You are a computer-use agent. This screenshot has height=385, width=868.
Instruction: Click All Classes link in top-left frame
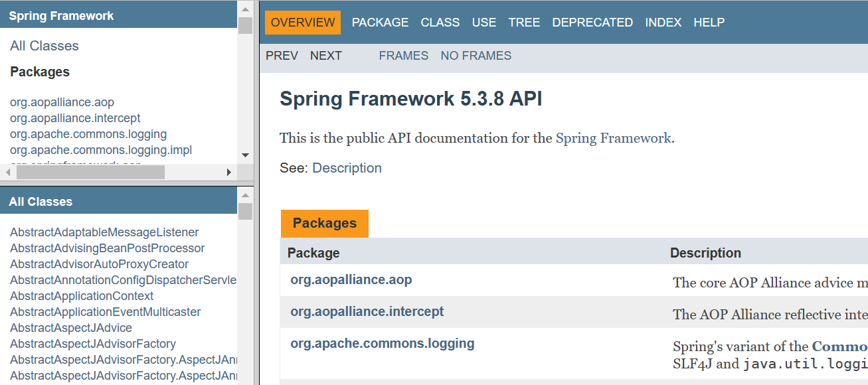(x=44, y=46)
